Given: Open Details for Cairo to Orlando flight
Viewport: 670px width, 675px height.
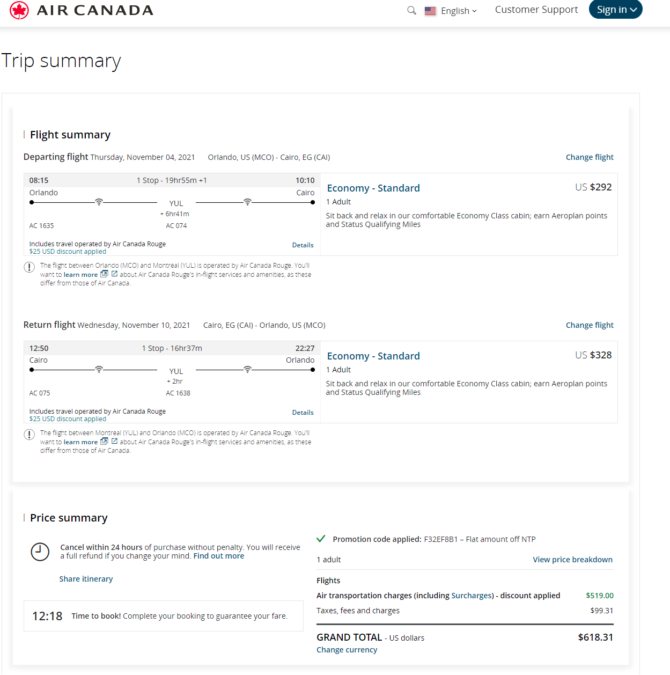Looking at the screenshot, I should 303,412.
